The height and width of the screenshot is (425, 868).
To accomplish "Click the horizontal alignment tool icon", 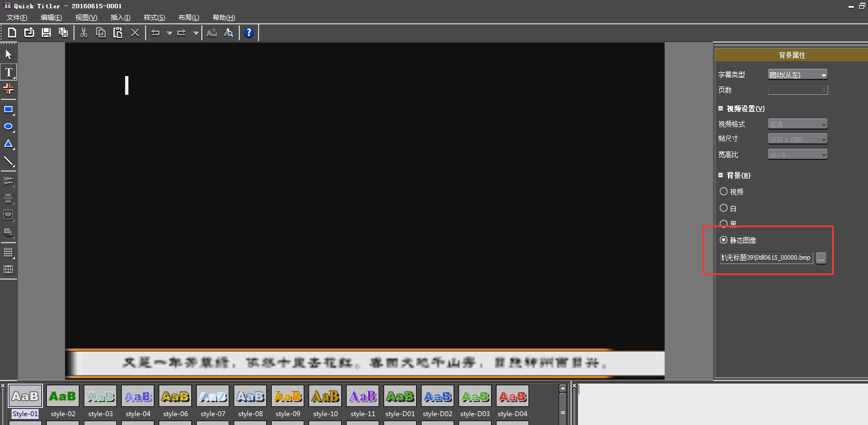I will [8, 181].
